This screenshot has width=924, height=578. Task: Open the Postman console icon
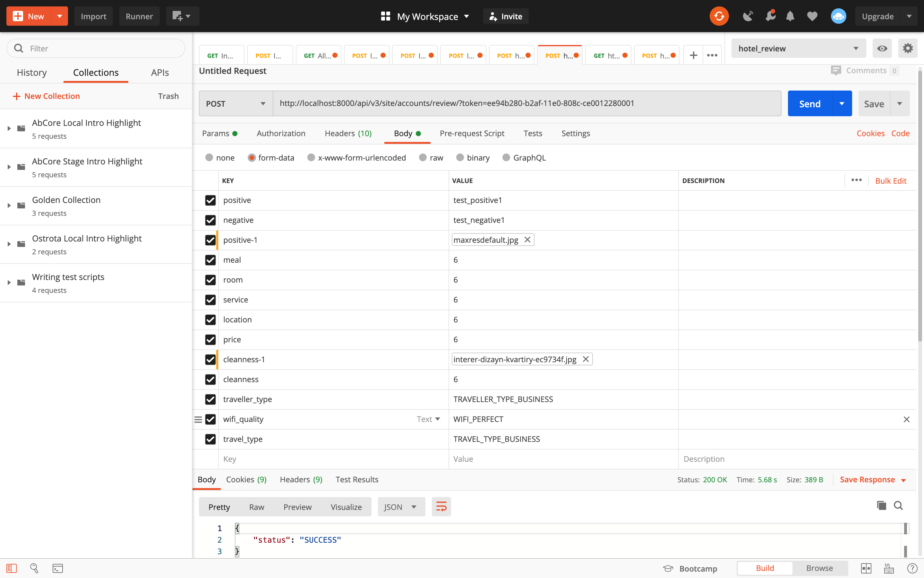tap(58, 568)
